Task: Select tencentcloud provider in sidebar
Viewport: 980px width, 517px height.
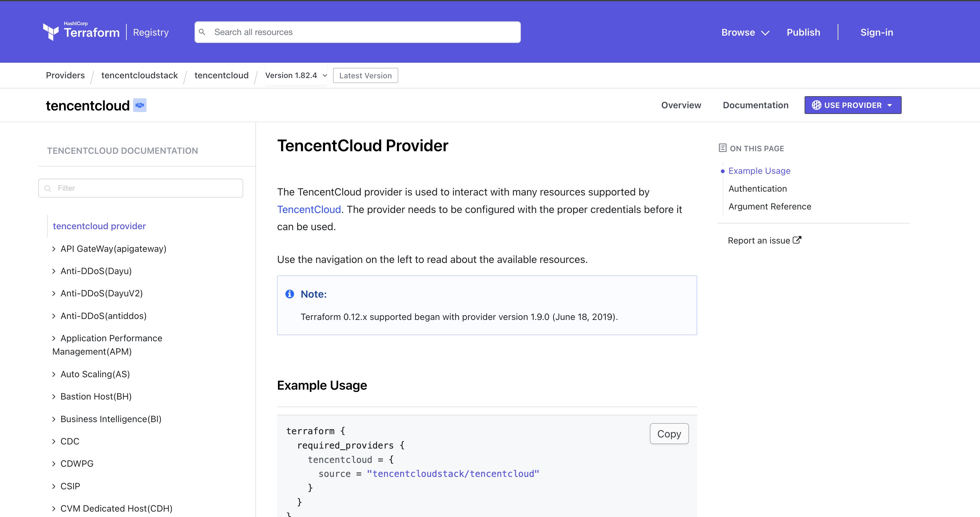Action: coord(99,226)
